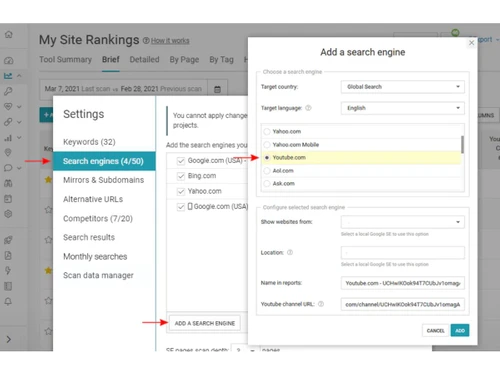Screen dimensions: 500x375
Task: Open the cube icon in left sidebar
Action: pos(8,214)
